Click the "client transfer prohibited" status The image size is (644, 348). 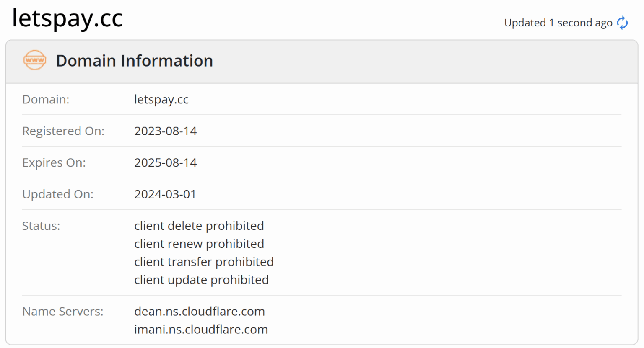tap(204, 262)
